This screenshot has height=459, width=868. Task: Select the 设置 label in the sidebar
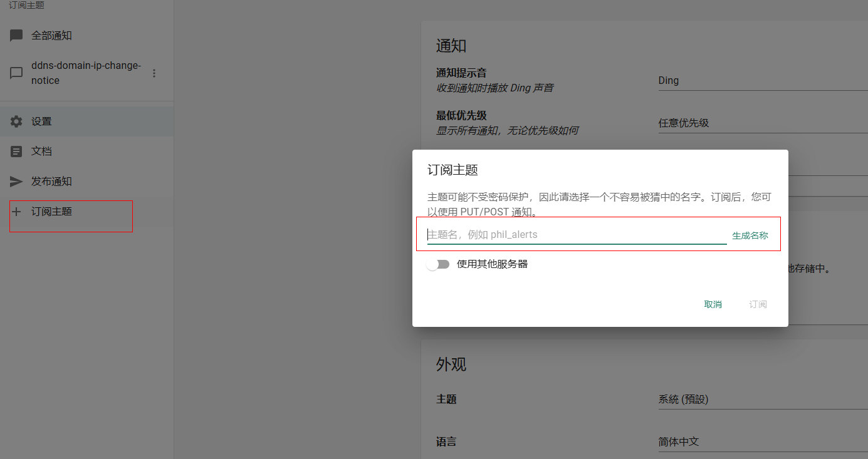tap(42, 121)
